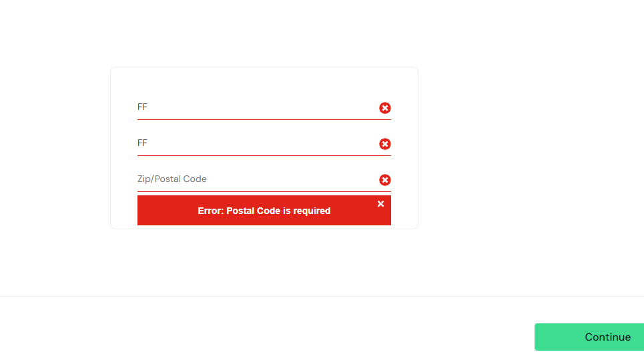Image resolution: width=644 pixels, height=354 pixels.
Task: Click the empty top area of the form card
Action: [x=264, y=80]
